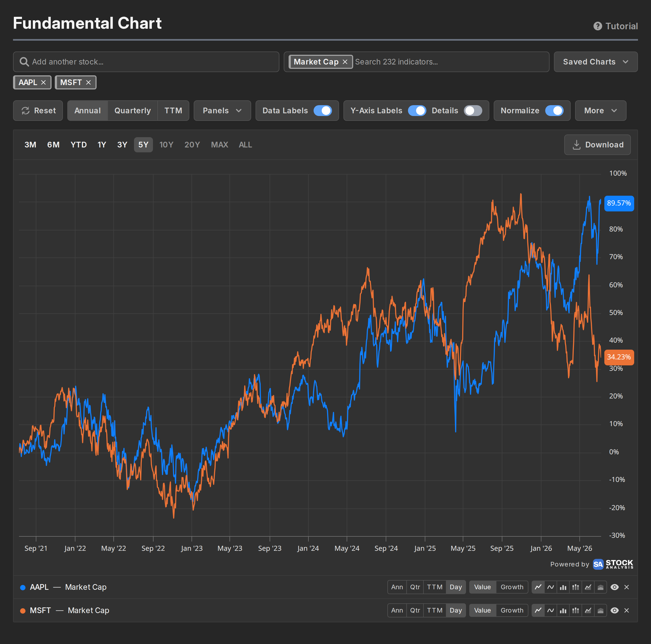Remove the MSFT stock tag
Image resolution: width=651 pixels, height=644 pixels.
pyautogui.click(x=88, y=82)
